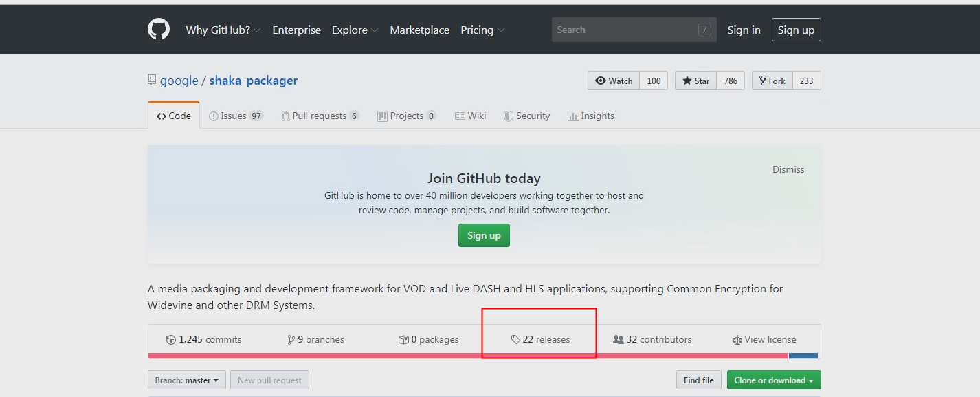Open the Clone or download dropdown
This screenshot has width=980, height=397.
click(774, 380)
